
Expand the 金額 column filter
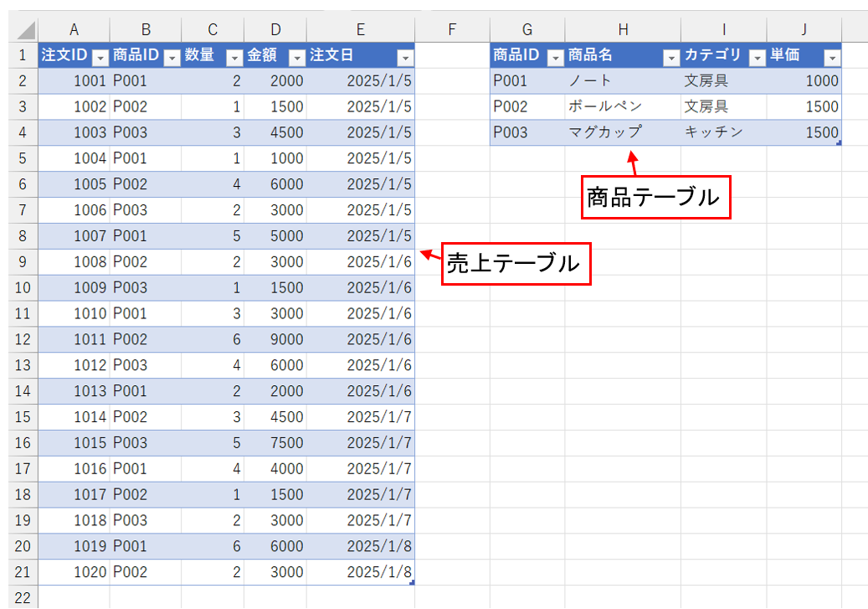coord(297,57)
